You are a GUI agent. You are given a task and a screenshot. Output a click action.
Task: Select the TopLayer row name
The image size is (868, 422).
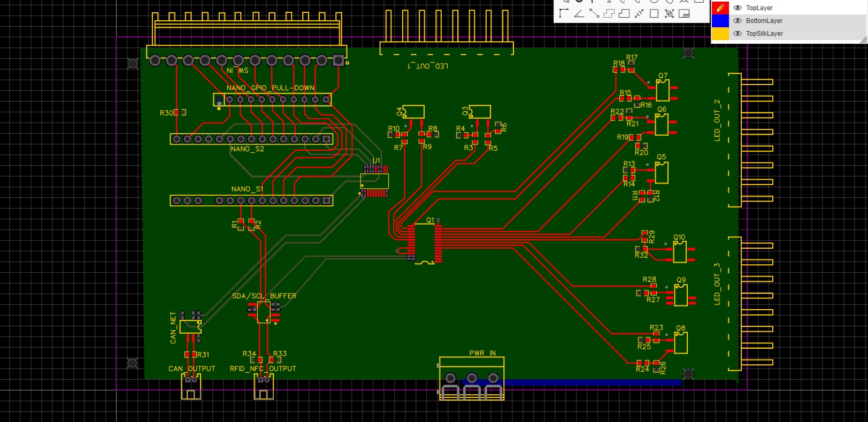(x=759, y=8)
